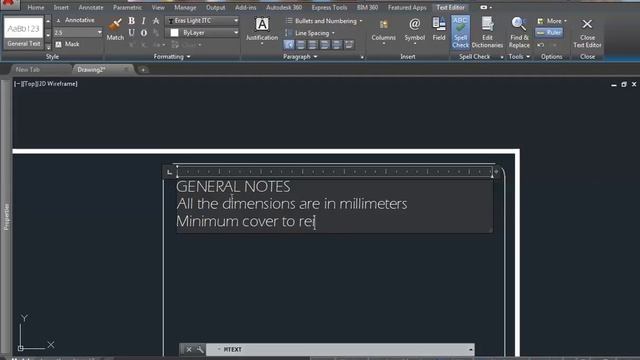
Task: Switch to the Insert ribbon tab
Action: tap(61, 7)
